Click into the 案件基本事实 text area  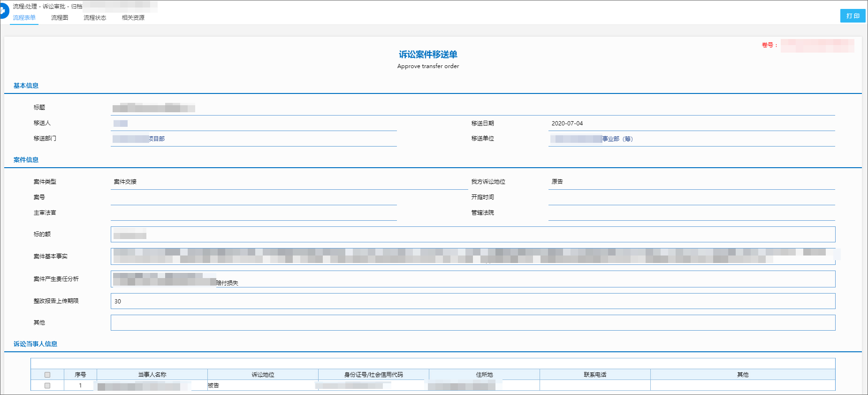coord(472,256)
